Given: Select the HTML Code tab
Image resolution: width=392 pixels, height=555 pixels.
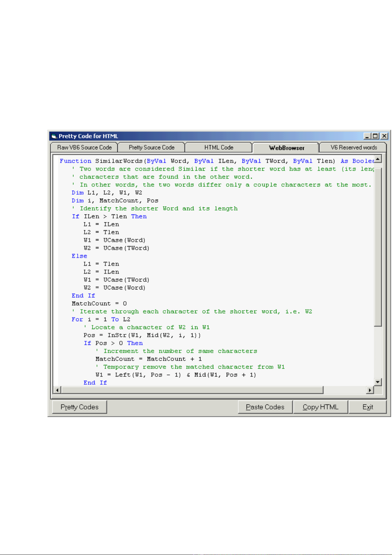Looking at the screenshot, I should coord(219,148).
